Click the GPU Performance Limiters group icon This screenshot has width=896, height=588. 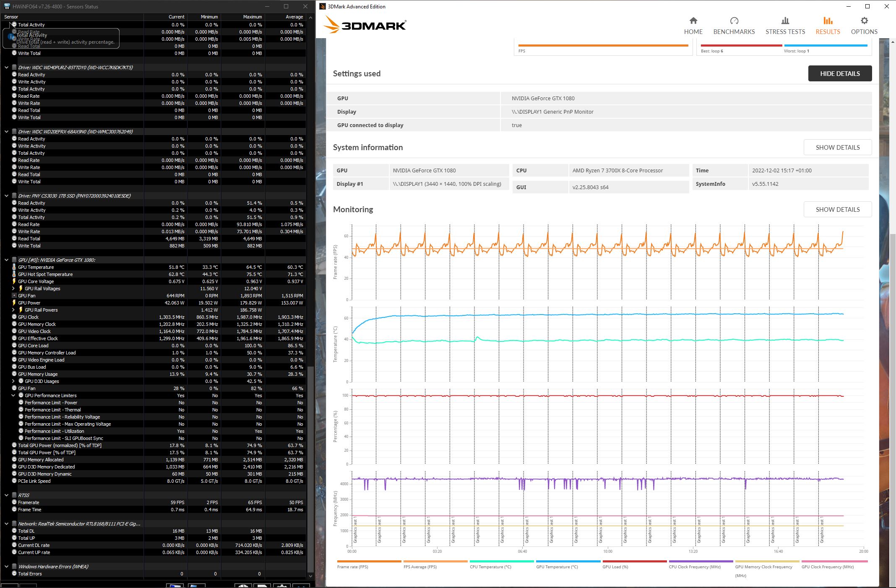(21, 395)
